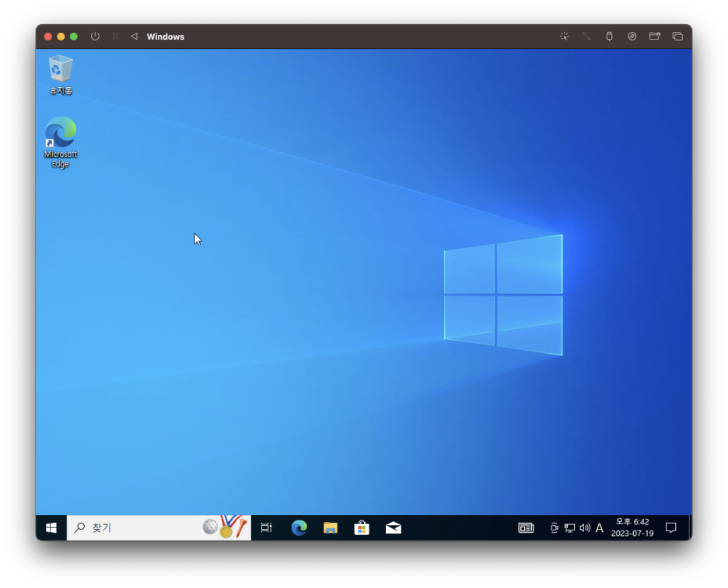728x588 pixels.
Task: Close the Windows VM window (red button)
Action: pyautogui.click(x=47, y=37)
